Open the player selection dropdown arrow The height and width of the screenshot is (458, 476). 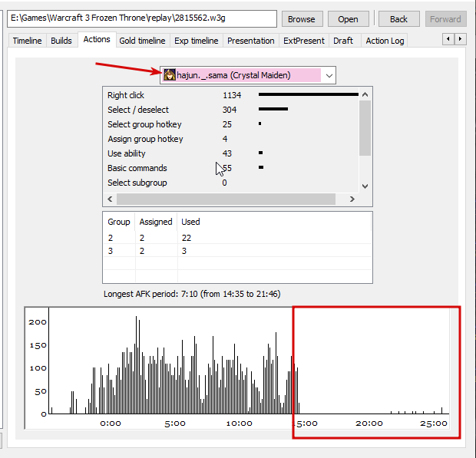[329, 75]
